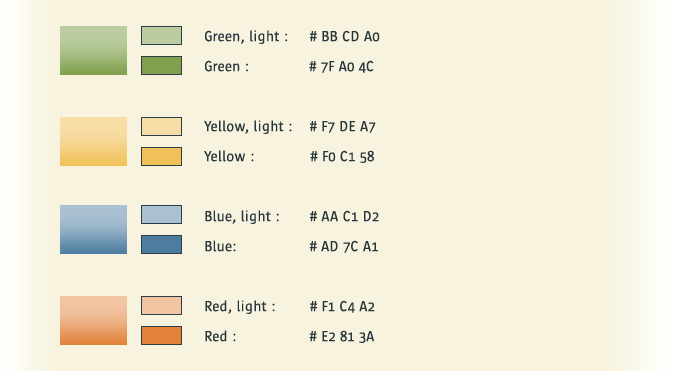Select the green gradient square

coord(93,50)
